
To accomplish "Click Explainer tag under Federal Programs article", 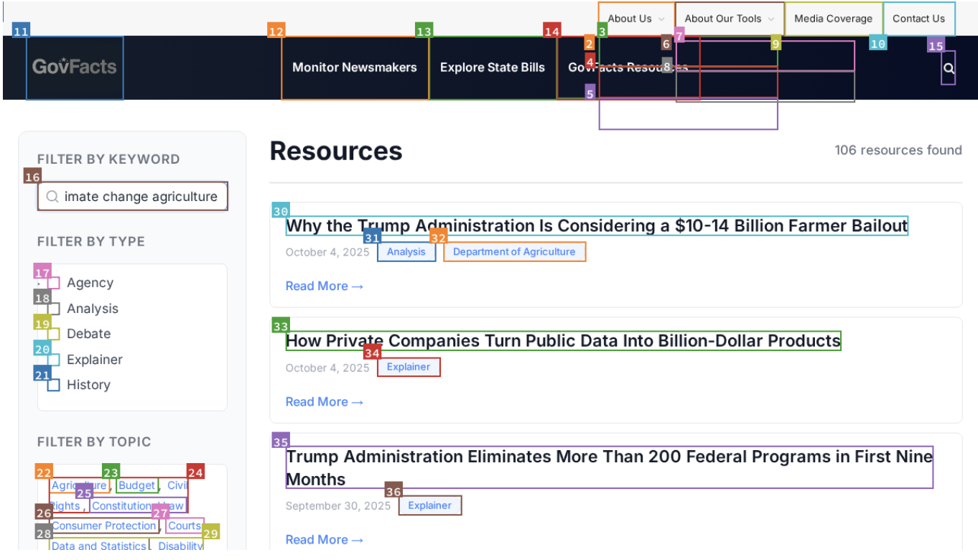I will [429, 505].
